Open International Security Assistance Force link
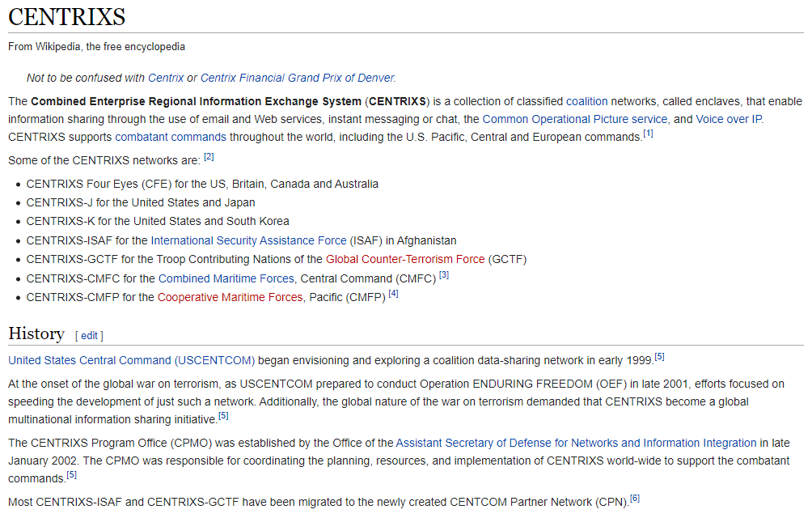 [248, 241]
